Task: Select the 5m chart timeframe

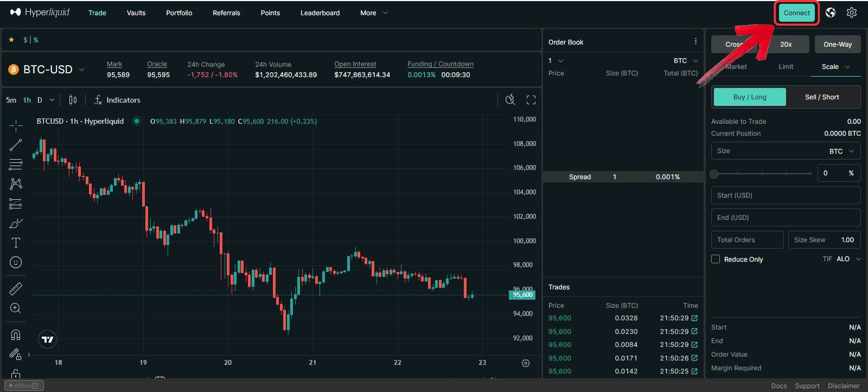Action: coord(11,100)
